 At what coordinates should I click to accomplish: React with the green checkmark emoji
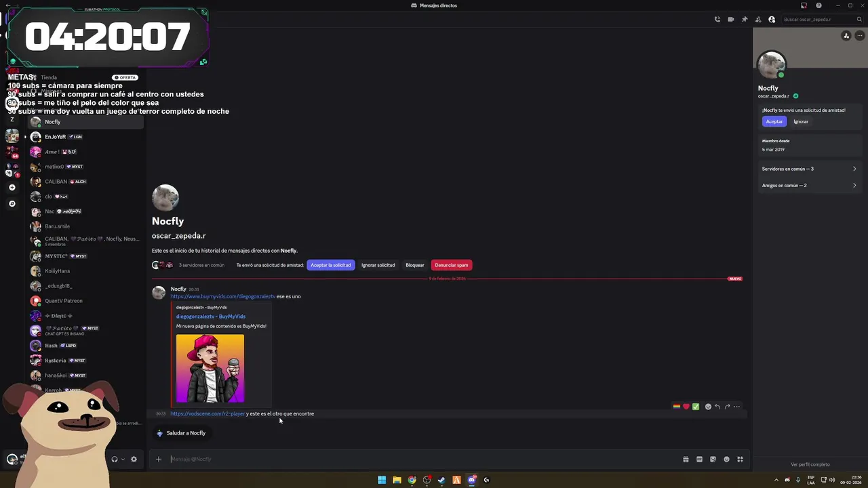695,407
